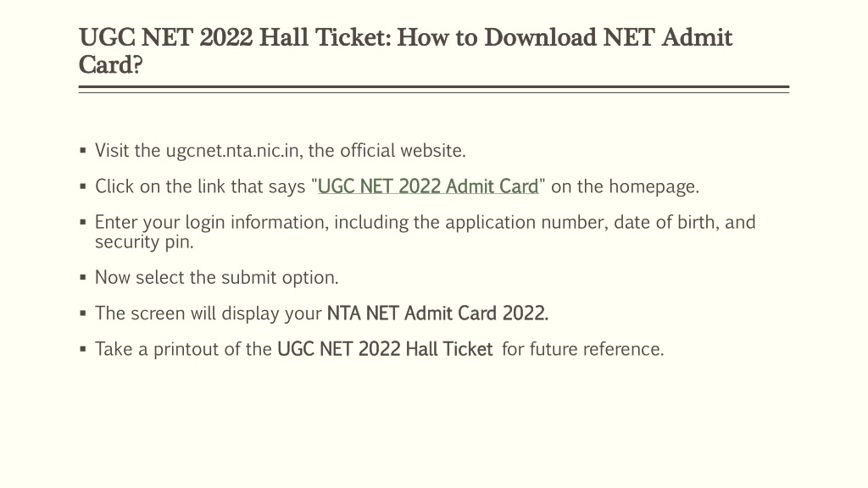The image size is (868, 488).
Task: Click 'on the homepage.' after the link
Action: coord(625,187)
